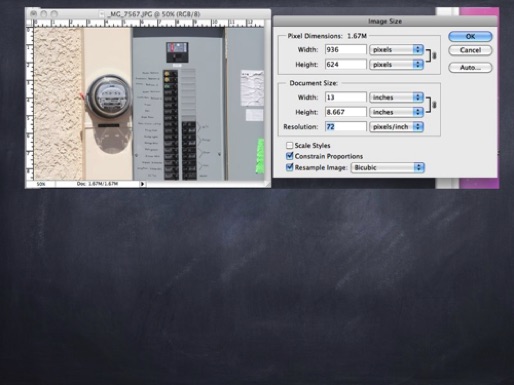Open the Bicubic resample method dropdown
The height and width of the screenshot is (385, 514).
pos(388,167)
